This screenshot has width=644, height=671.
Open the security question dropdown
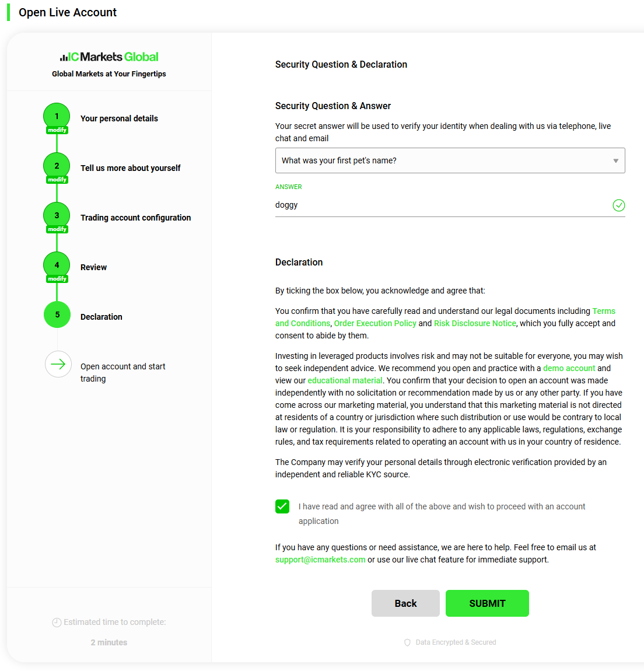pos(450,161)
